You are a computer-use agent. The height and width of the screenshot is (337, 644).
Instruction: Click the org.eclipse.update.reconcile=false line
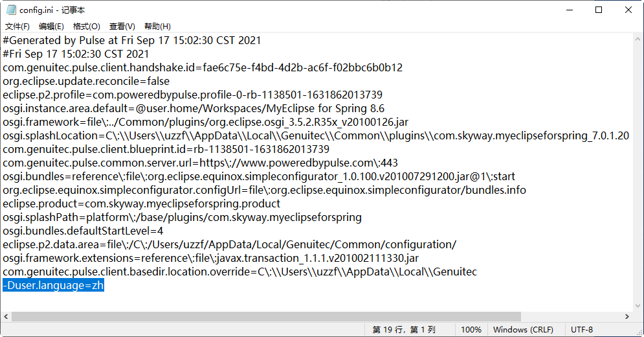point(85,81)
